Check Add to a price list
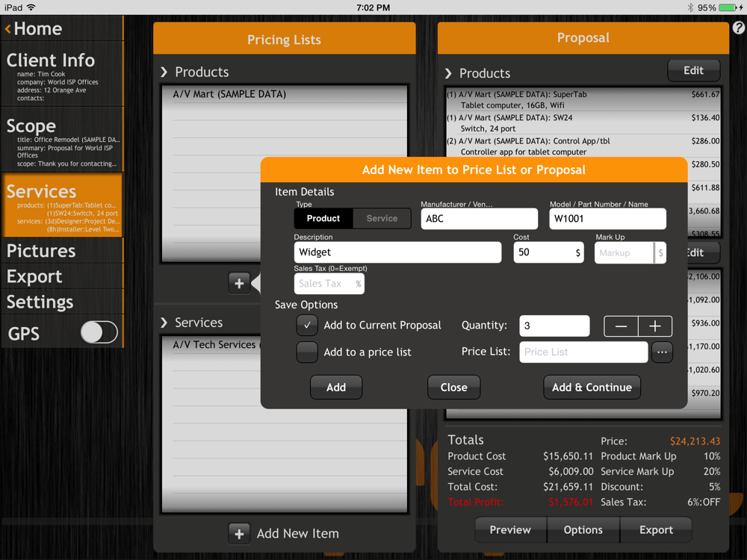Viewport: 747px width, 560px height. (307, 352)
